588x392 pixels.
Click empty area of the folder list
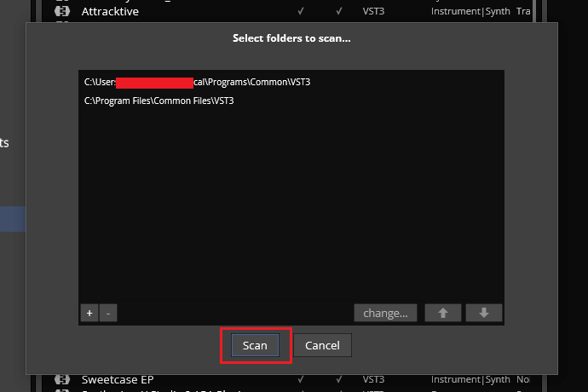point(290,213)
